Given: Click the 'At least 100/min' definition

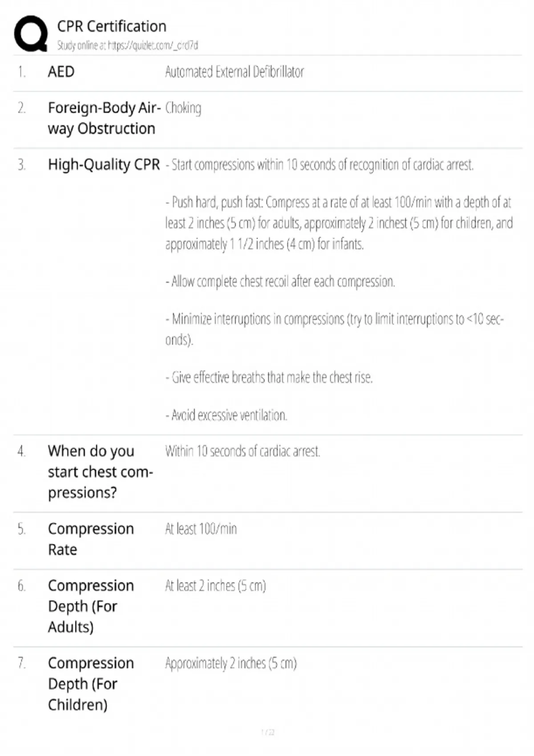Looking at the screenshot, I should click(x=201, y=529).
